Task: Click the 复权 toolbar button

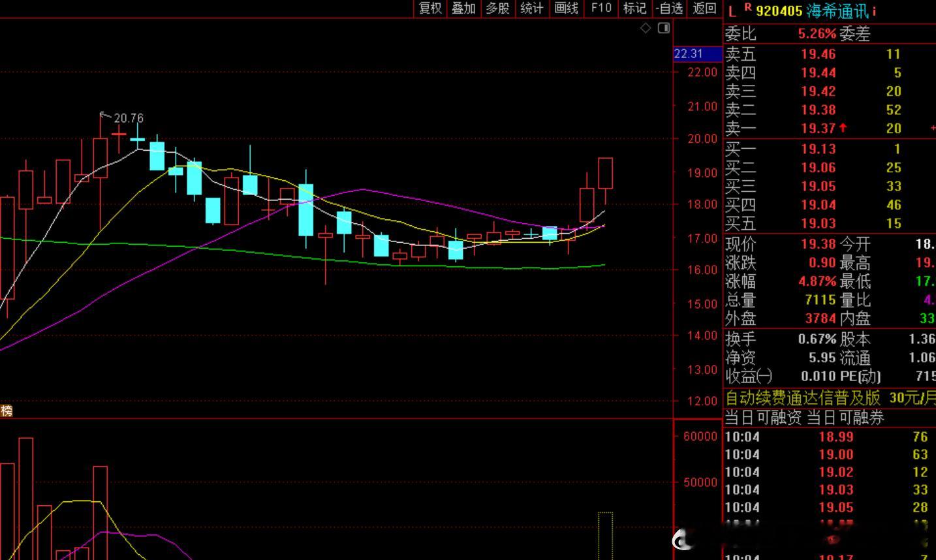Action: coord(430,8)
